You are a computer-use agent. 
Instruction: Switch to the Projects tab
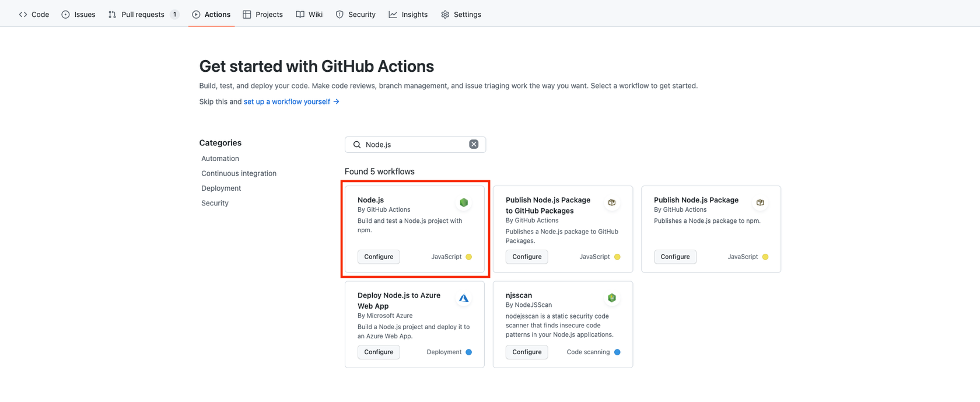point(262,15)
